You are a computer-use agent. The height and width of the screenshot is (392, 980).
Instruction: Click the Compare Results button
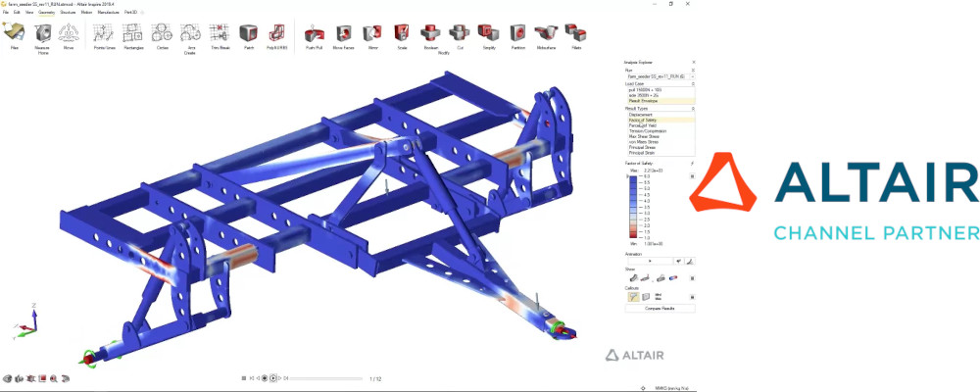[660, 309]
